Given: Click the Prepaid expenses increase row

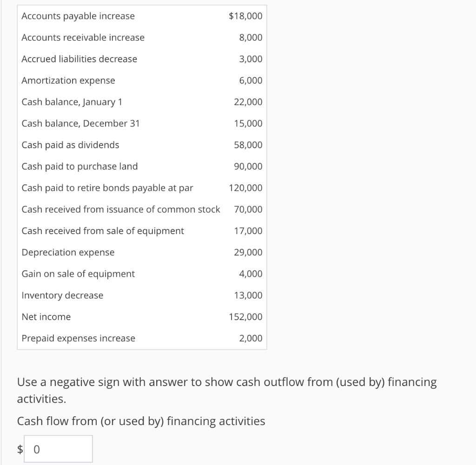Looking at the screenshot, I should pyautogui.click(x=78, y=338).
